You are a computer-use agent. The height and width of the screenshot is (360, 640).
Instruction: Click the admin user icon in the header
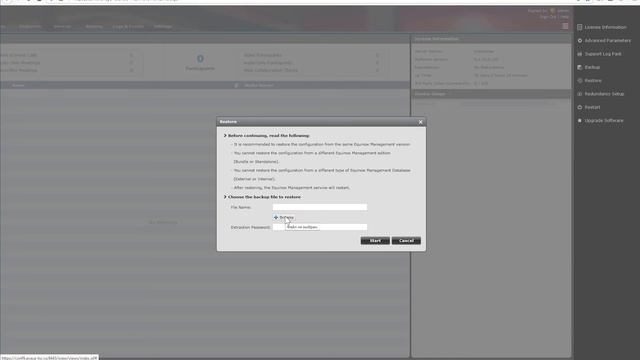pyautogui.click(x=552, y=11)
